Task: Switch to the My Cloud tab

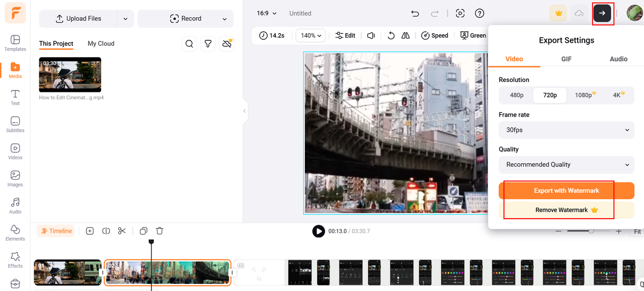Action: [x=101, y=44]
